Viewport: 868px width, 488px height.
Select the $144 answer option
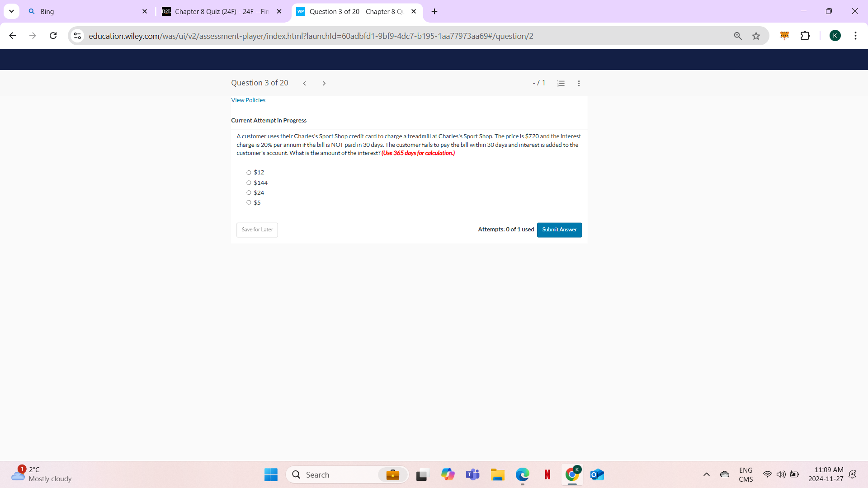[x=249, y=183]
